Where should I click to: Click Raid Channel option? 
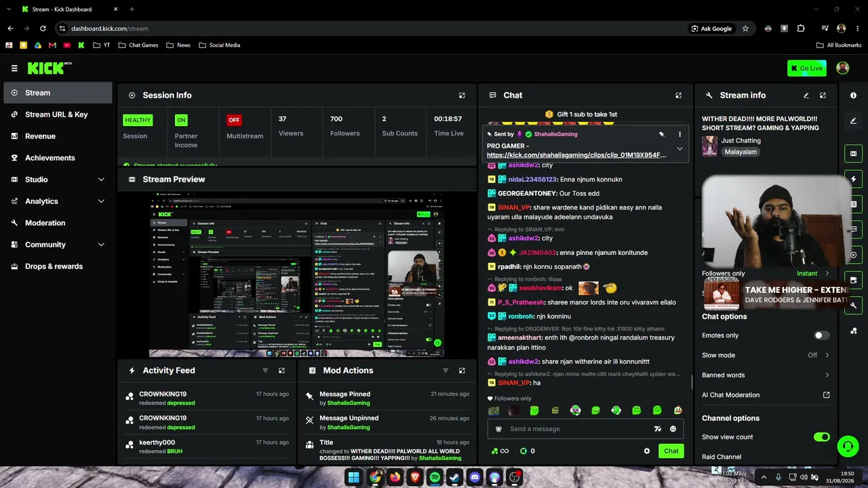click(722, 457)
